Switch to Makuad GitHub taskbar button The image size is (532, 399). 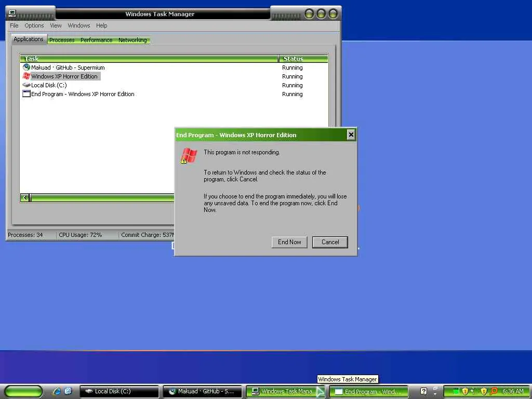(202, 391)
